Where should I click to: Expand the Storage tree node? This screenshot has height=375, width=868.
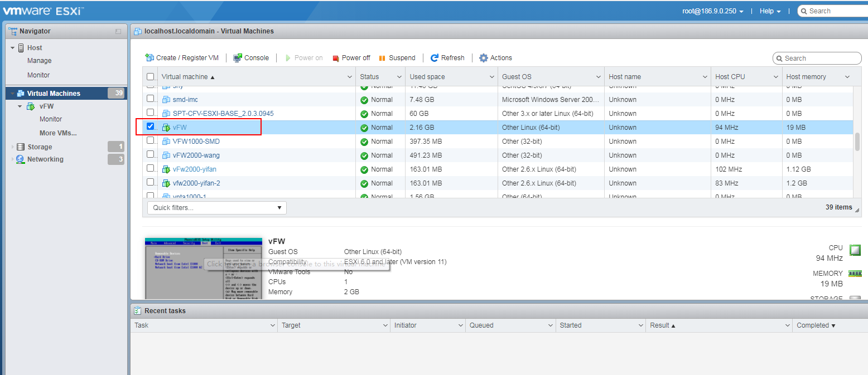coord(12,147)
